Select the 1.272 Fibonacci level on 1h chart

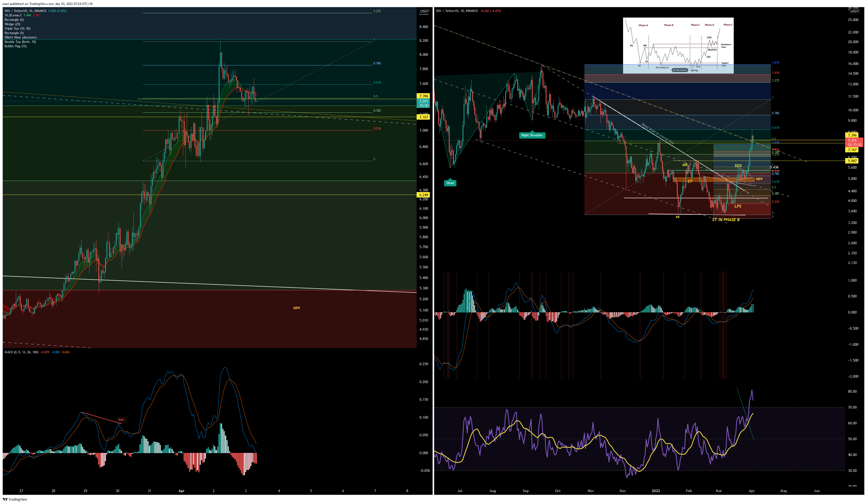tap(377, 11)
